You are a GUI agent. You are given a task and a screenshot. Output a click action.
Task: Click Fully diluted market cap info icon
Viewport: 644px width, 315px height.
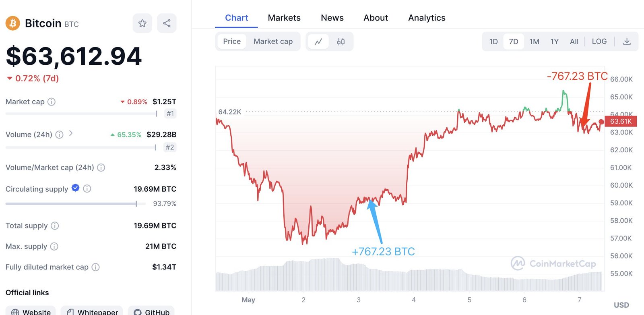point(95,267)
